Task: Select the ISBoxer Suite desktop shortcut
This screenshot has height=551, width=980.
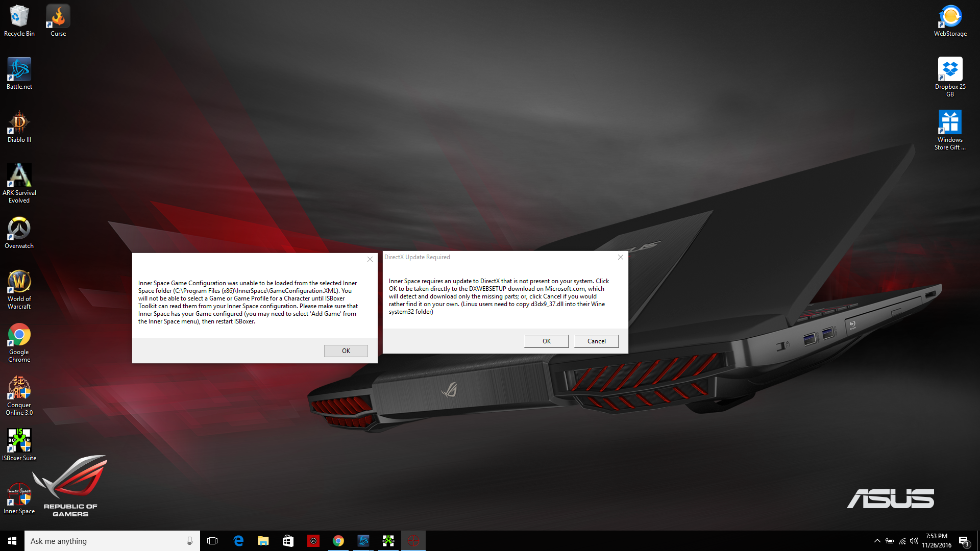Action: (x=19, y=445)
